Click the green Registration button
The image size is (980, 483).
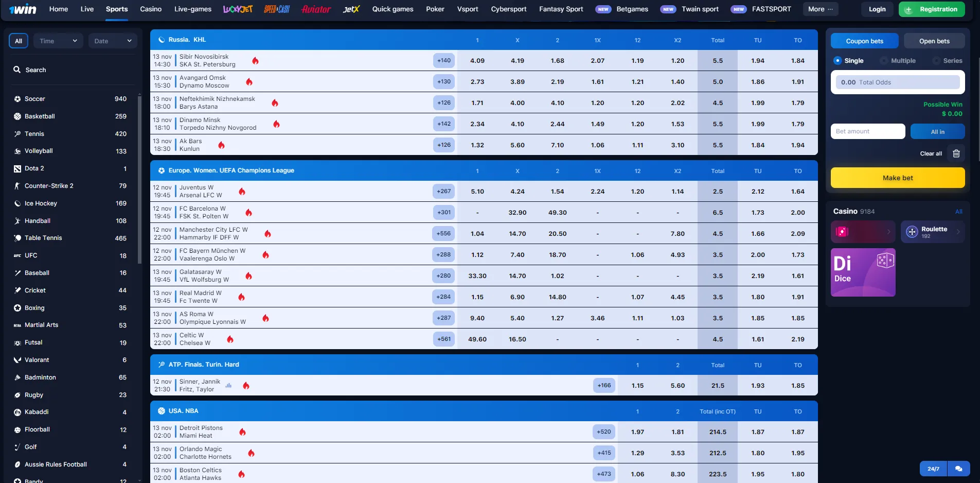pyautogui.click(x=931, y=9)
